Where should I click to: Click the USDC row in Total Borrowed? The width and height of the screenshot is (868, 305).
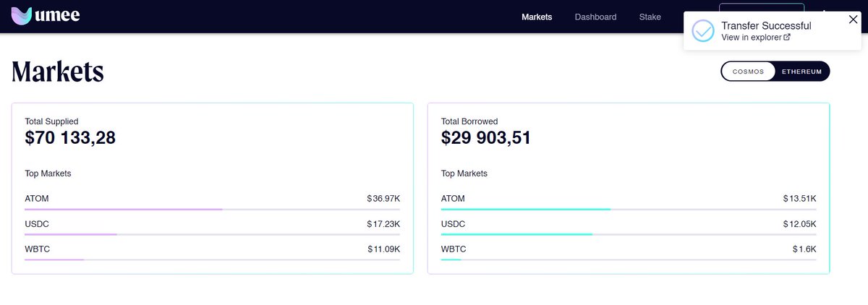click(x=629, y=226)
